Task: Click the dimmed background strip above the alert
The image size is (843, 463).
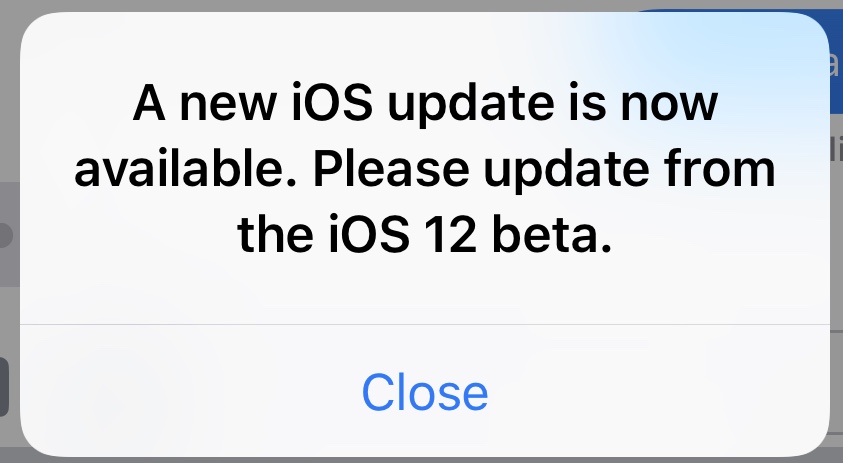Action: [x=422, y=5]
